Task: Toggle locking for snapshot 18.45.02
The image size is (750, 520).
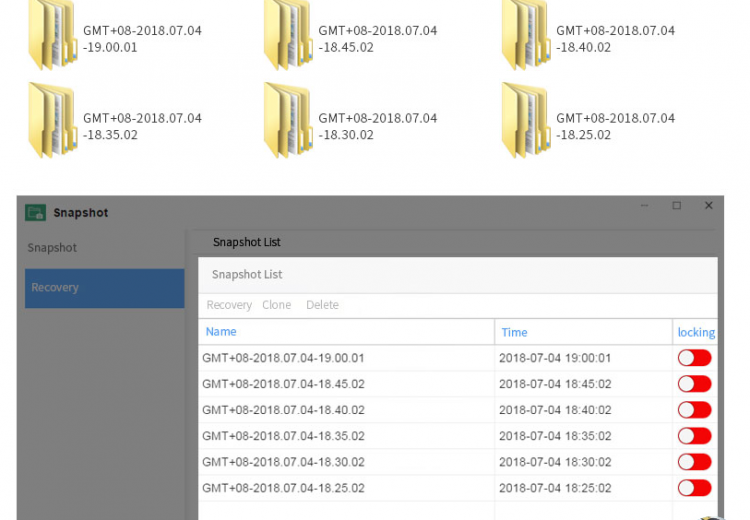Action: (x=694, y=384)
